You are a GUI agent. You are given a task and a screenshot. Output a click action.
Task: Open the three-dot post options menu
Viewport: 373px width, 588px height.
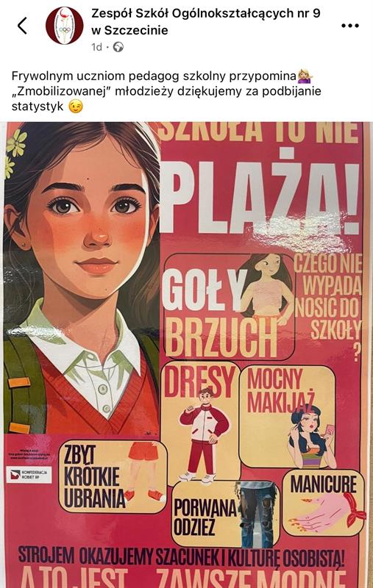coord(349,26)
